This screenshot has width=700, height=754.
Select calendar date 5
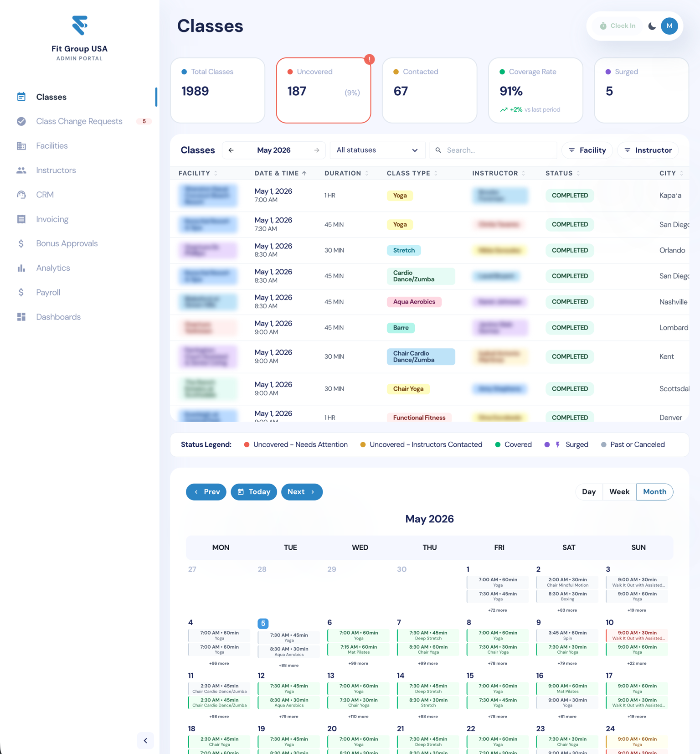pyautogui.click(x=263, y=623)
